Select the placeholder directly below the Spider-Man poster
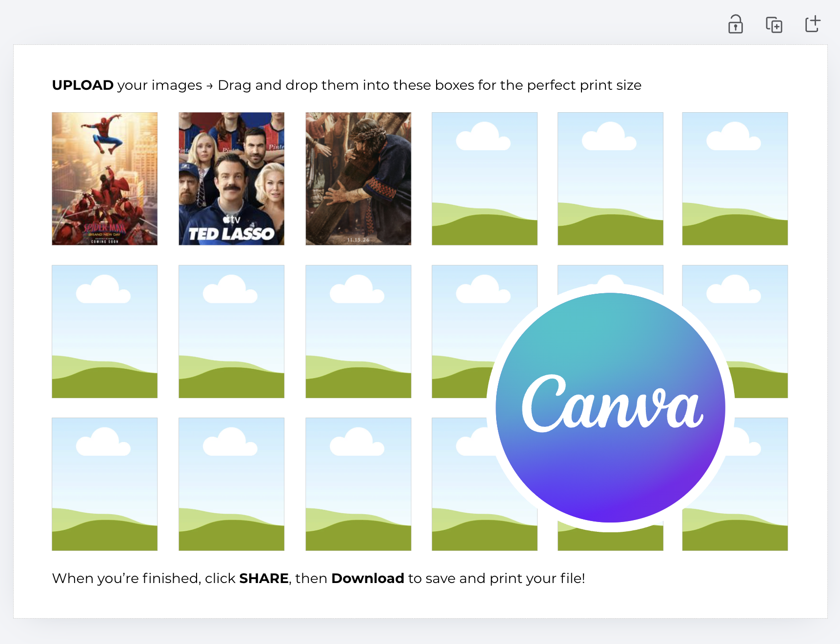 tap(105, 331)
